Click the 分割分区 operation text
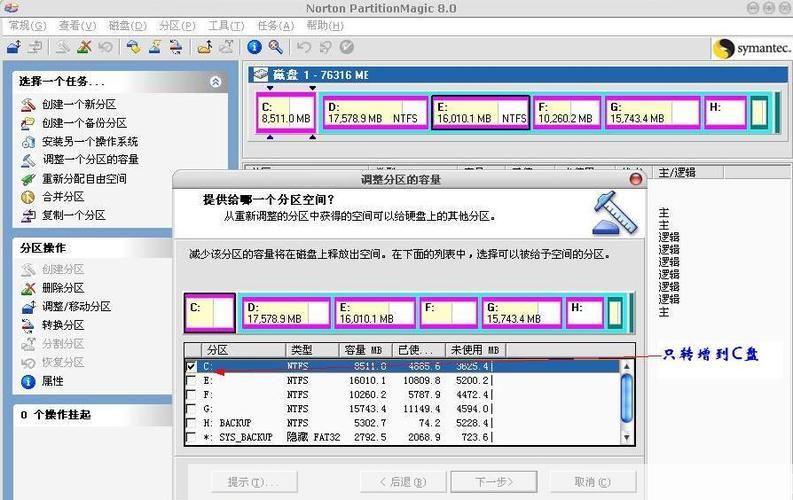The image size is (793, 500). [x=63, y=344]
